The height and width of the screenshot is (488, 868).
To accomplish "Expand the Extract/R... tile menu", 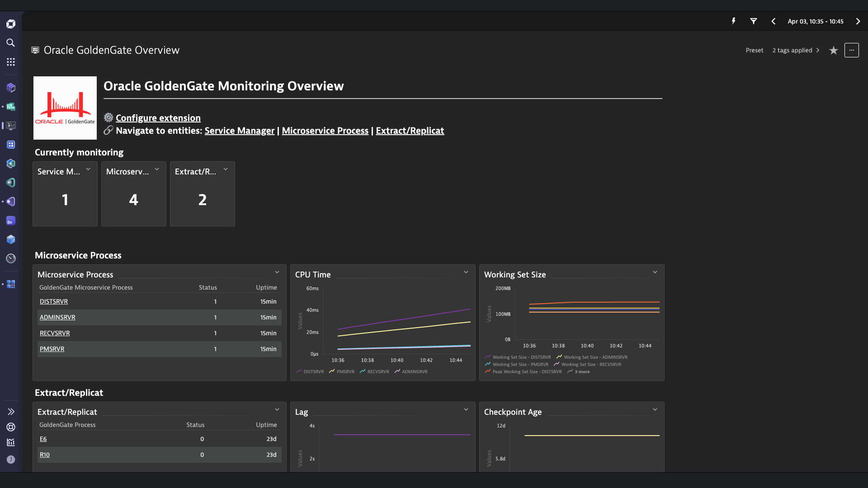I will pos(226,169).
